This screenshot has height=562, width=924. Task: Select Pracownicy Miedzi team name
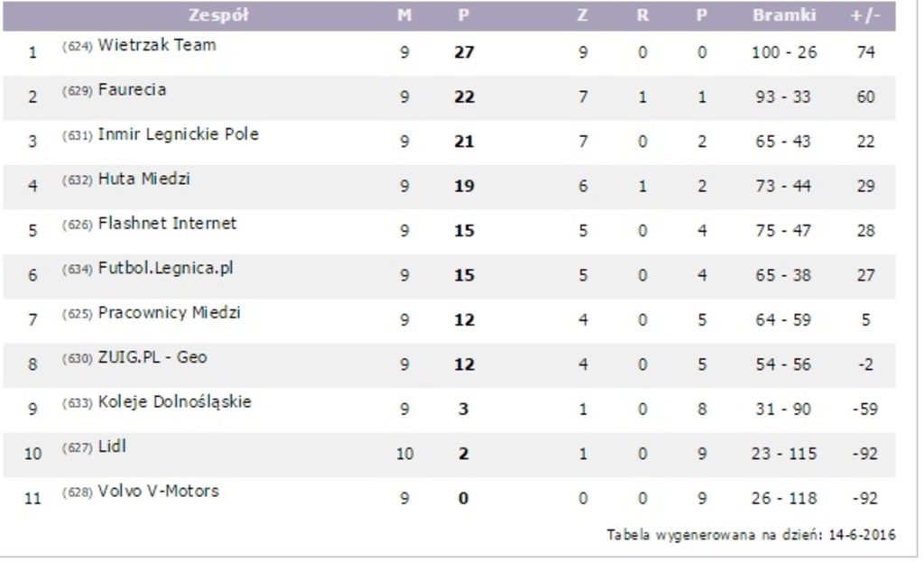169,312
